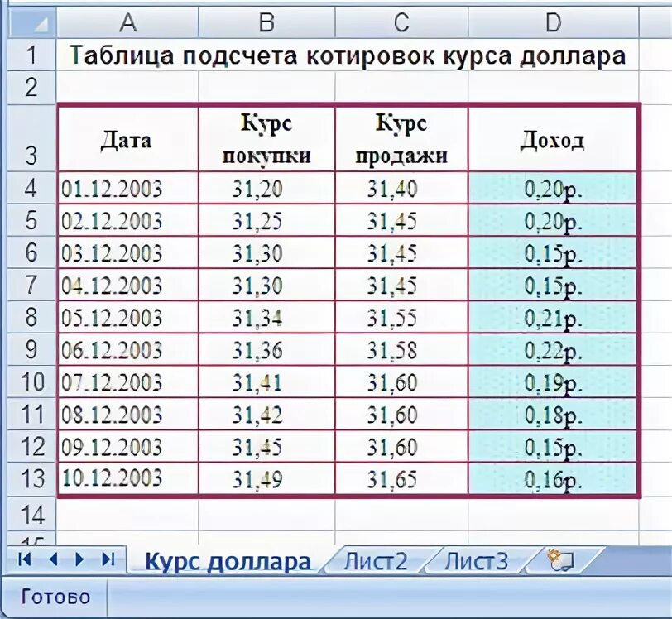Click date cell 07.12.2003
The image size is (672, 619).
point(127,382)
